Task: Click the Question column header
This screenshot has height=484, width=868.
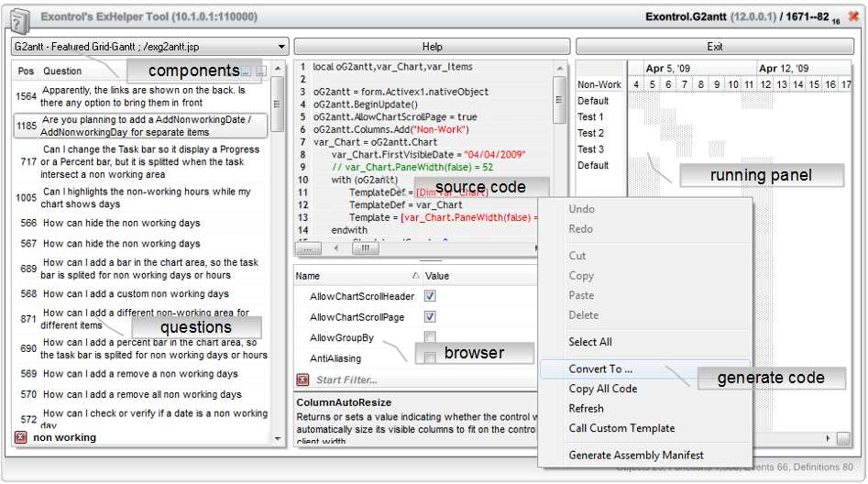Action: [x=62, y=71]
